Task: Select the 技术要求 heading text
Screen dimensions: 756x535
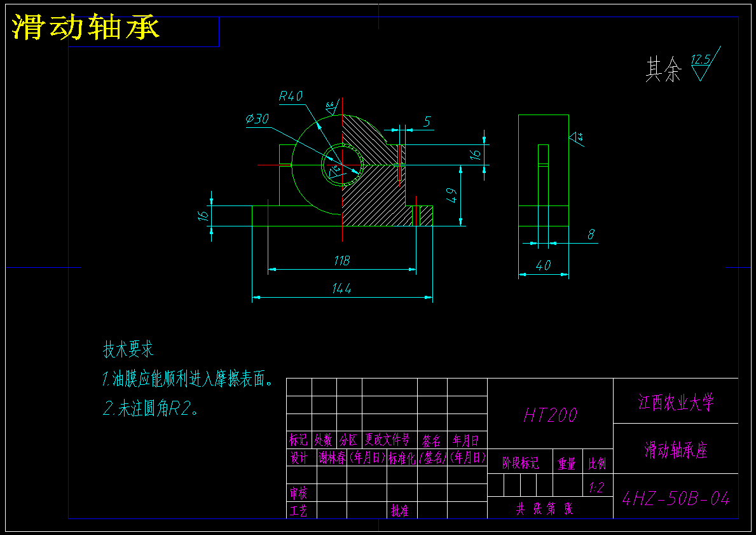Action: tap(128, 349)
